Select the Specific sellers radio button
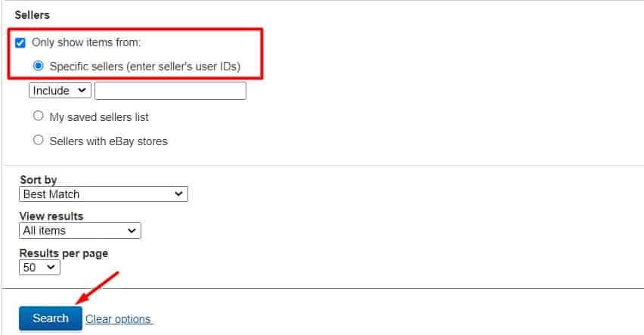Image resolution: width=644 pixels, height=335 pixels. 39,66
